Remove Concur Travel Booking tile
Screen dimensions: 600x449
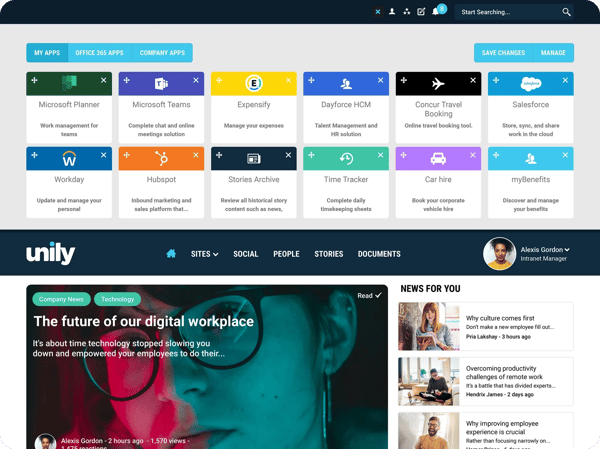point(473,80)
